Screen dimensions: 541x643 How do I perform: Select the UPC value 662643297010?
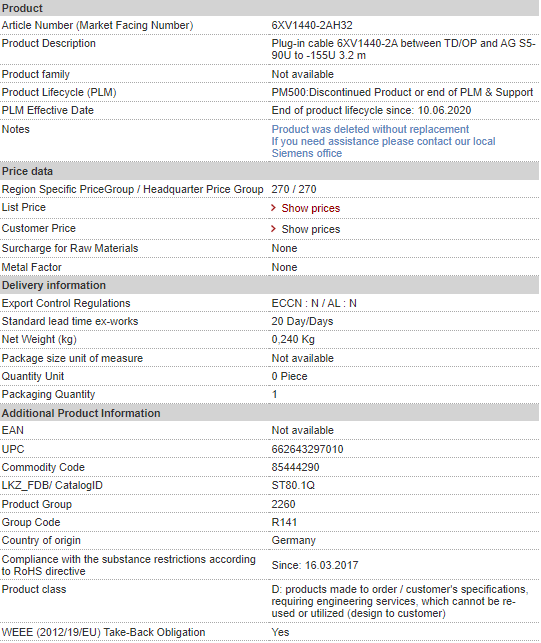click(x=307, y=449)
